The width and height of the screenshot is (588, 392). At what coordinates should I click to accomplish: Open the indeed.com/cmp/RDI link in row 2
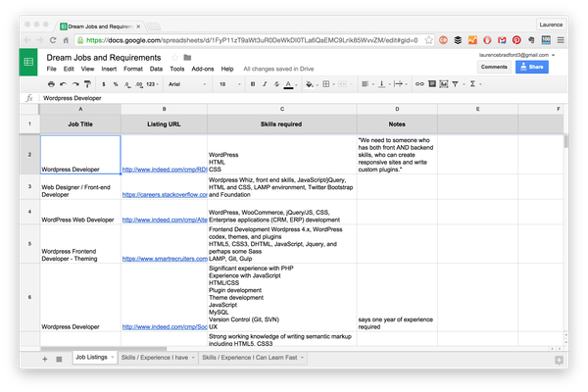(x=165, y=170)
